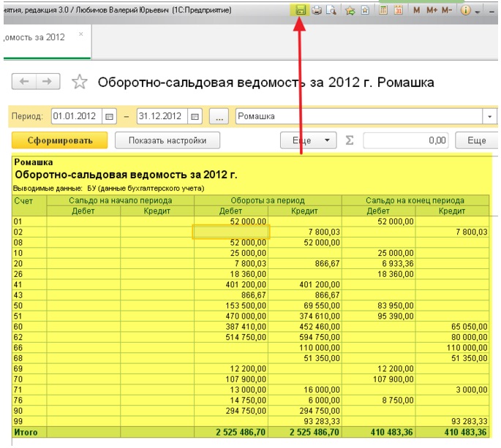
Task: Click the M memory button
Action: (x=416, y=10)
